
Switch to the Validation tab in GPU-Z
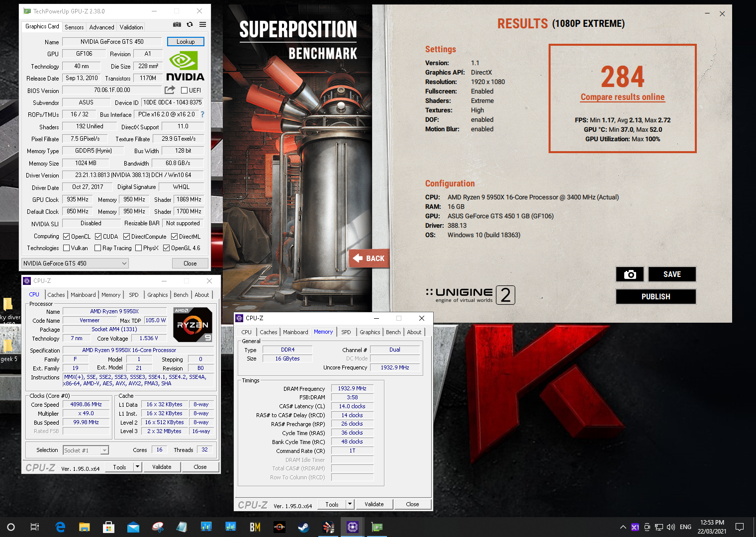click(x=131, y=27)
